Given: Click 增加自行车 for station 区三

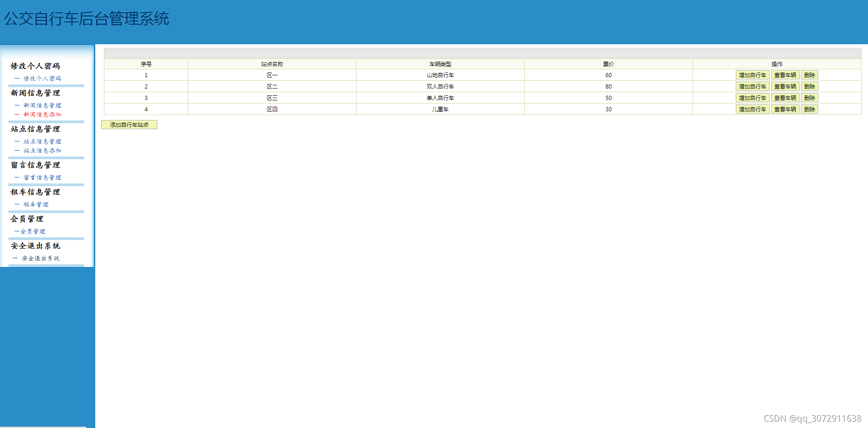Looking at the screenshot, I should pos(752,98).
